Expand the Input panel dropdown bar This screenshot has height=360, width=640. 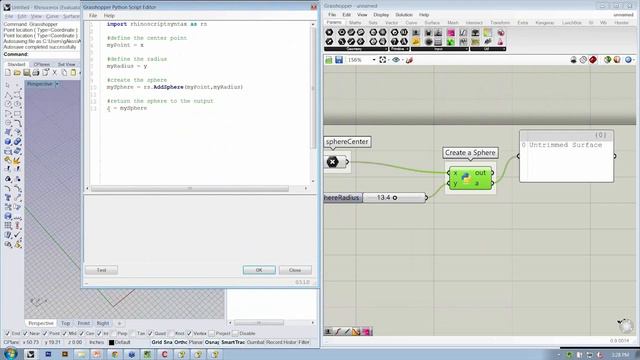point(440,49)
